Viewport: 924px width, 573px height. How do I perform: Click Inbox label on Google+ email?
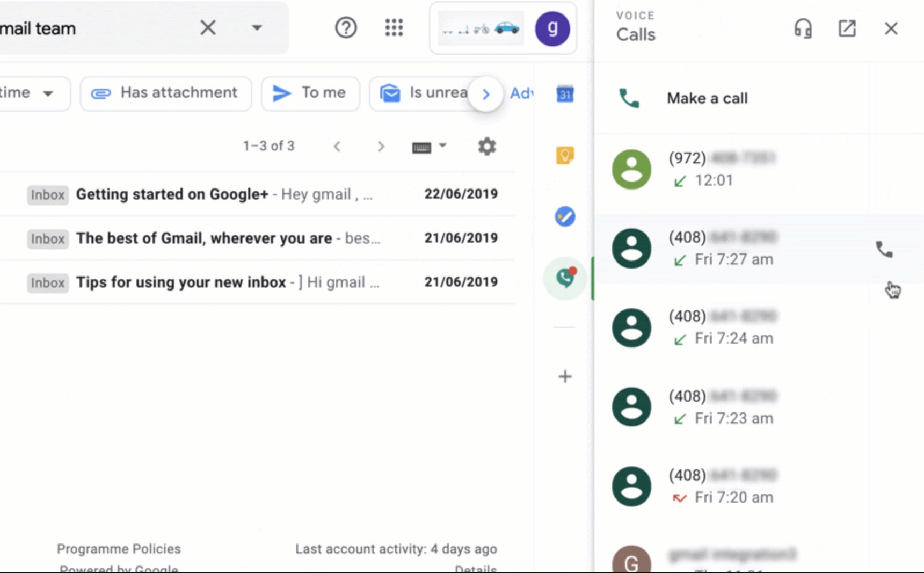point(48,195)
